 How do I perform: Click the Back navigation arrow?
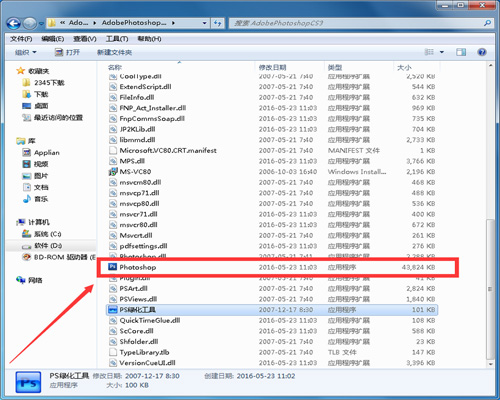[x=14, y=23]
